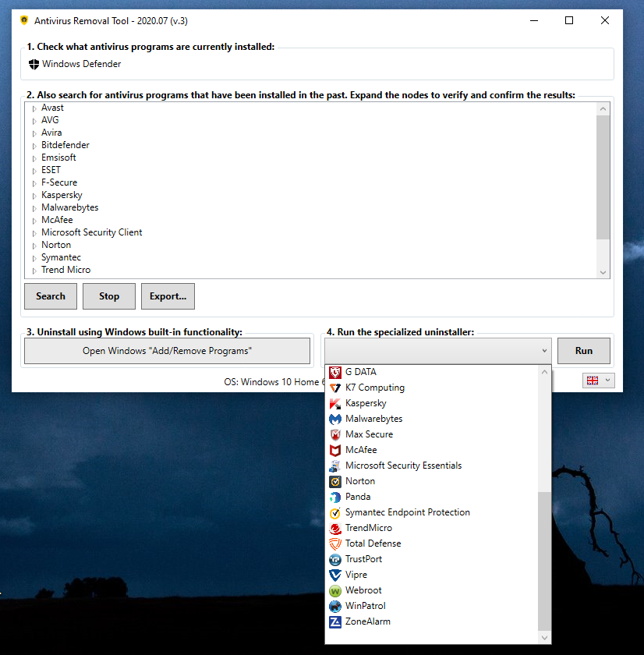Choose TrustPort from the uninstaller list
Image resolution: width=644 pixels, height=655 pixels.
point(433,559)
